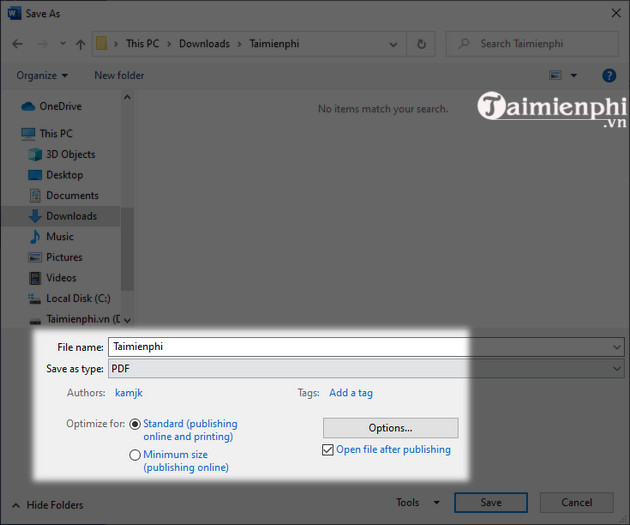Select This PC in the address path
Screen dimensions: 630x525
(143, 43)
